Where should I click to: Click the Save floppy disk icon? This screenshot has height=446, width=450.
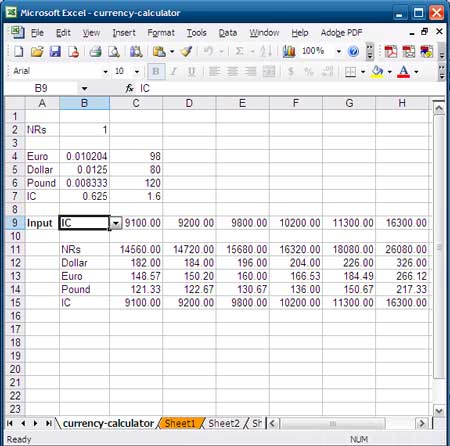pos(55,52)
